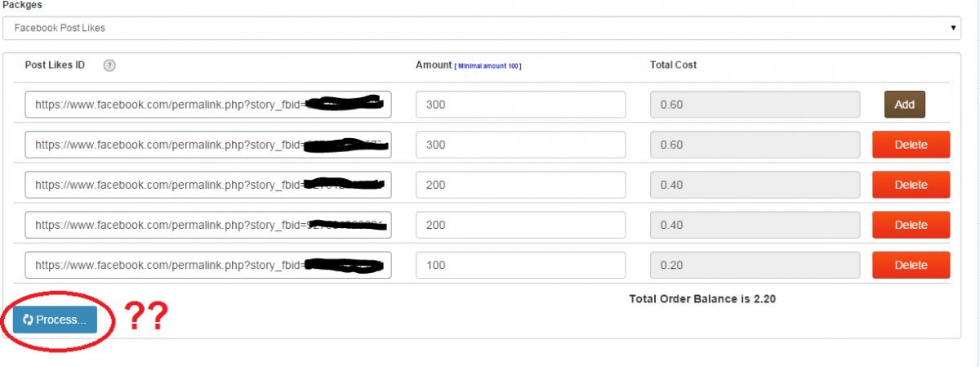
Task: Click the blue Process button
Action: [55, 320]
